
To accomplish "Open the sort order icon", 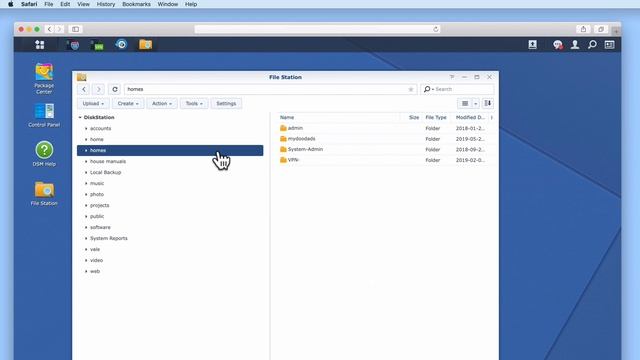I will pyautogui.click(x=488, y=104).
